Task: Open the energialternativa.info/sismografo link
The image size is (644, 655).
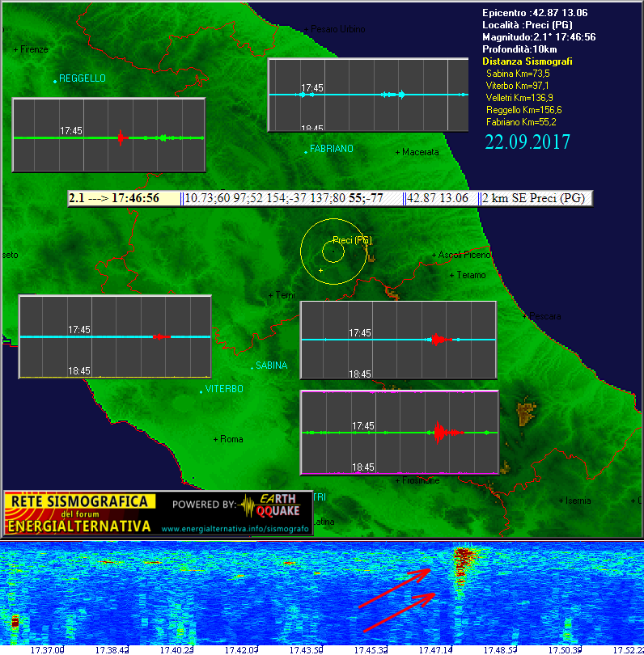Action: click(x=235, y=529)
